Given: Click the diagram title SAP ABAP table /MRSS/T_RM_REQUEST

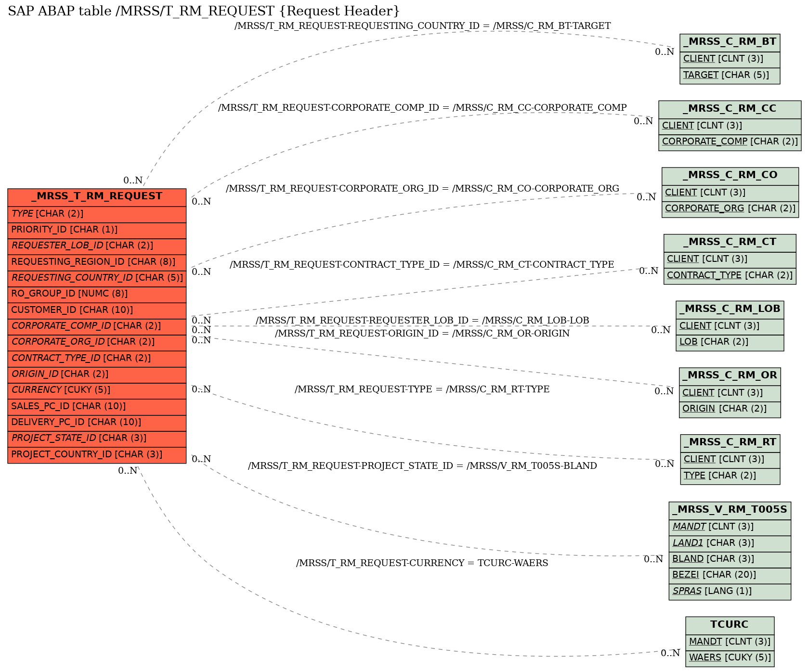Looking at the screenshot, I should tap(204, 11).
